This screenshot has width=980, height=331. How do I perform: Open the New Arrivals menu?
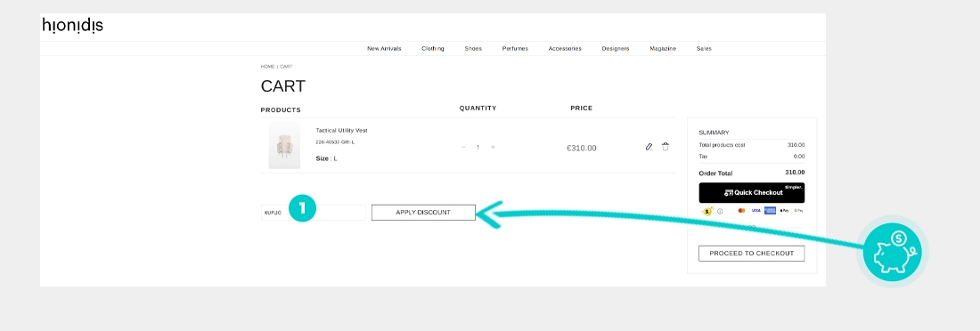pyautogui.click(x=384, y=49)
